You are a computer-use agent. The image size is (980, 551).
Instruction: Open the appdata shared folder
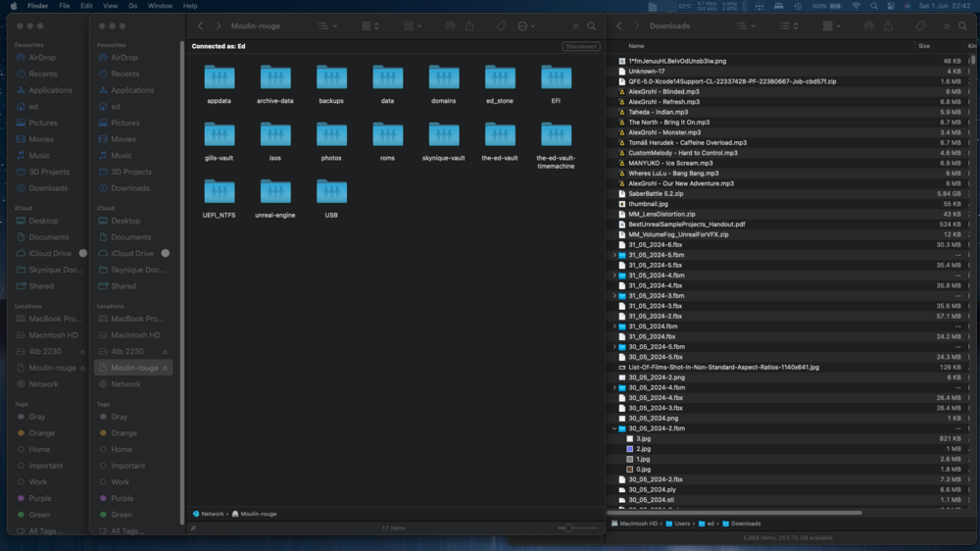(x=220, y=77)
